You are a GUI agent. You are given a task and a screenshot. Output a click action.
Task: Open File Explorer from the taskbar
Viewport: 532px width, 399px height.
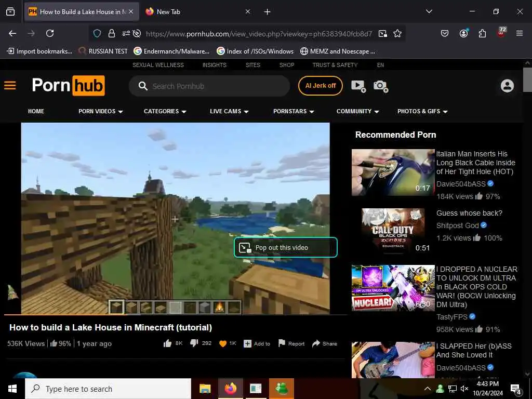pyautogui.click(x=205, y=389)
